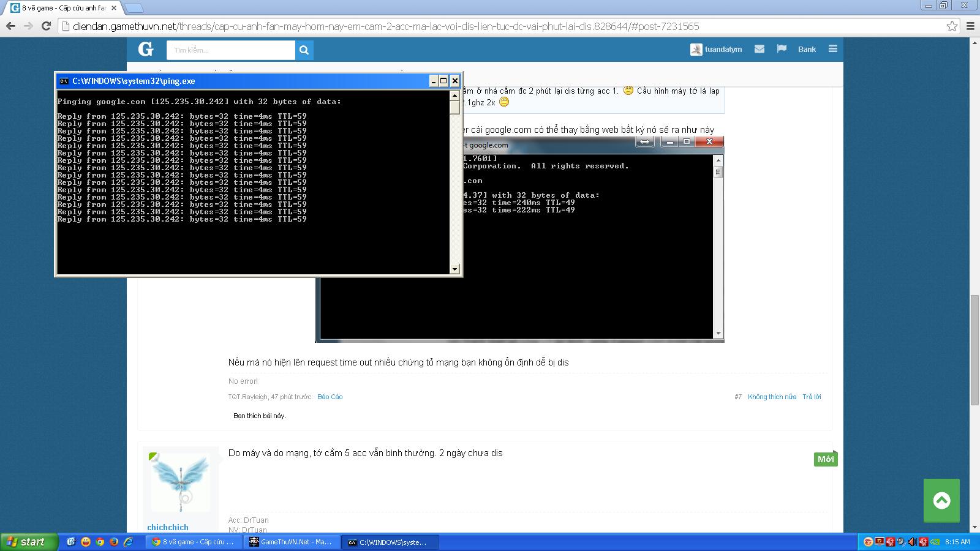Click the NVIDIA tray icon

[935, 542]
